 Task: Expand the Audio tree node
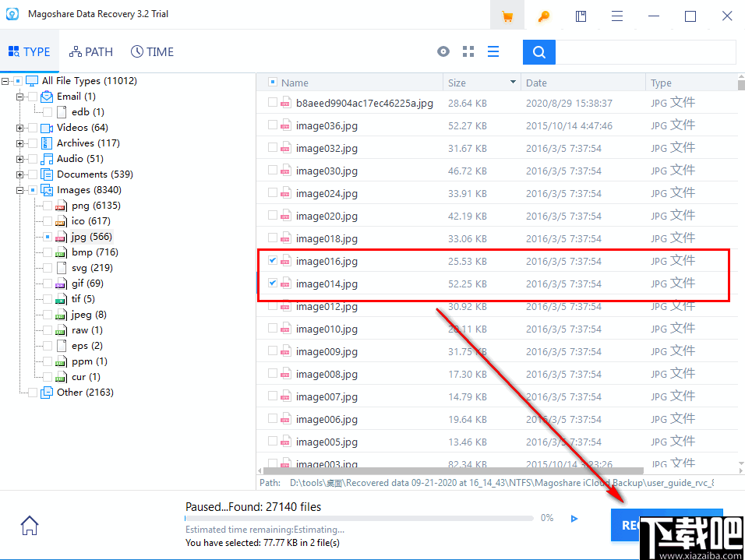(20, 159)
